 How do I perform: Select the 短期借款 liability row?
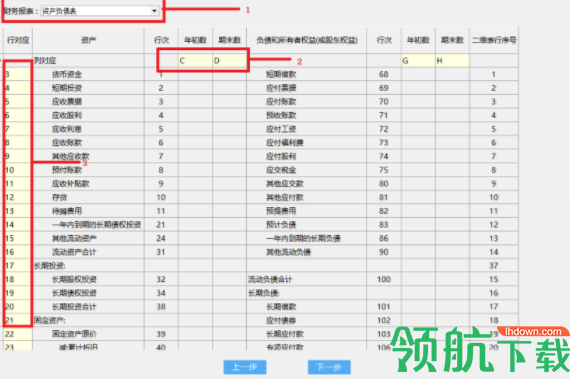pos(281,74)
